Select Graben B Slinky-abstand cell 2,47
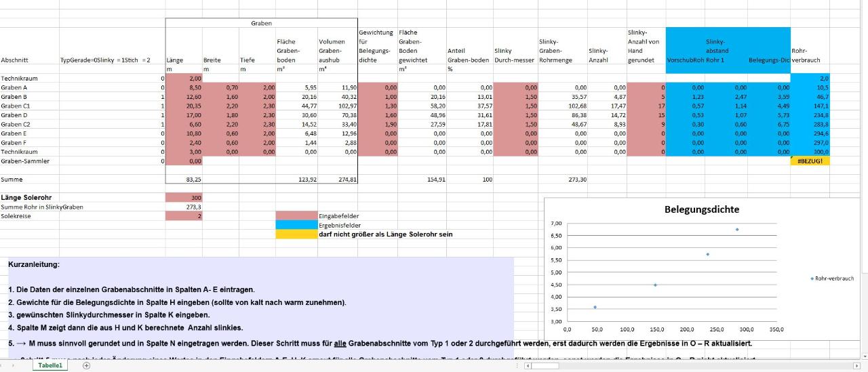Image resolution: width=868 pixels, height=372 pixels. tap(726, 97)
